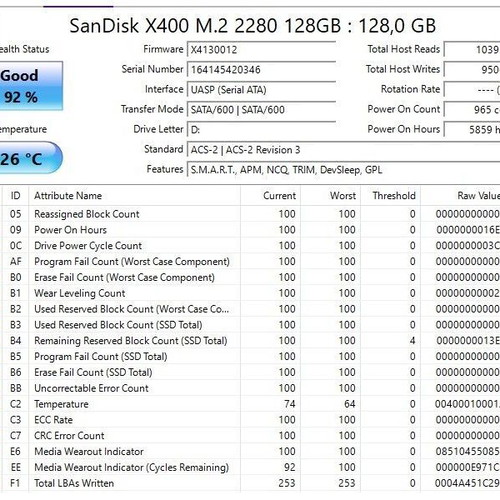This screenshot has width=500, height=500.
Task: Select the Serial Number field 164145420346
Action: coord(261,70)
